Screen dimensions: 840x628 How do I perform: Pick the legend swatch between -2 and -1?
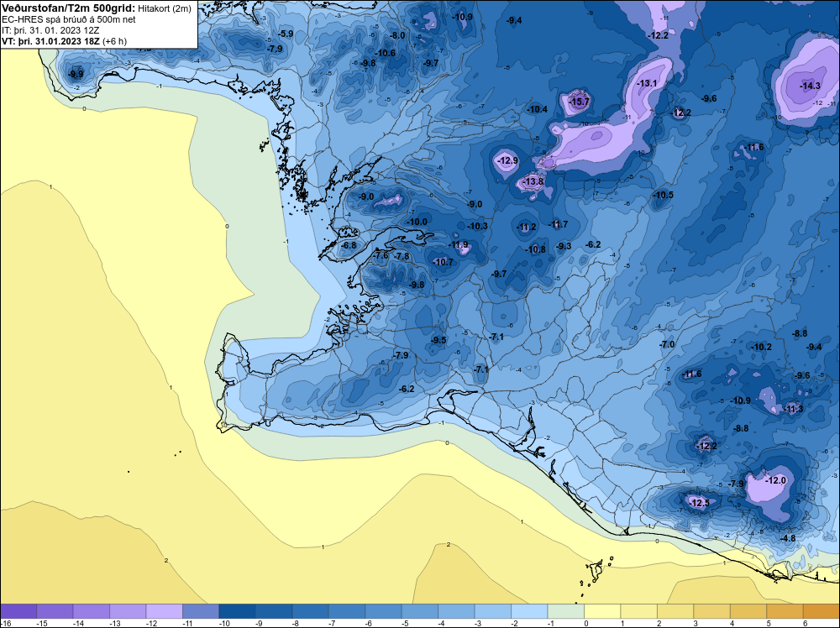point(529,611)
